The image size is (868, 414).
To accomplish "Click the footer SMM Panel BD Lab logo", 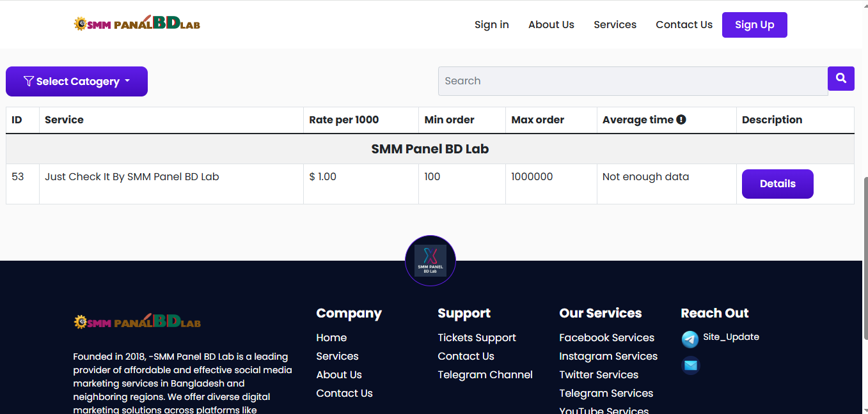I will tap(137, 321).
